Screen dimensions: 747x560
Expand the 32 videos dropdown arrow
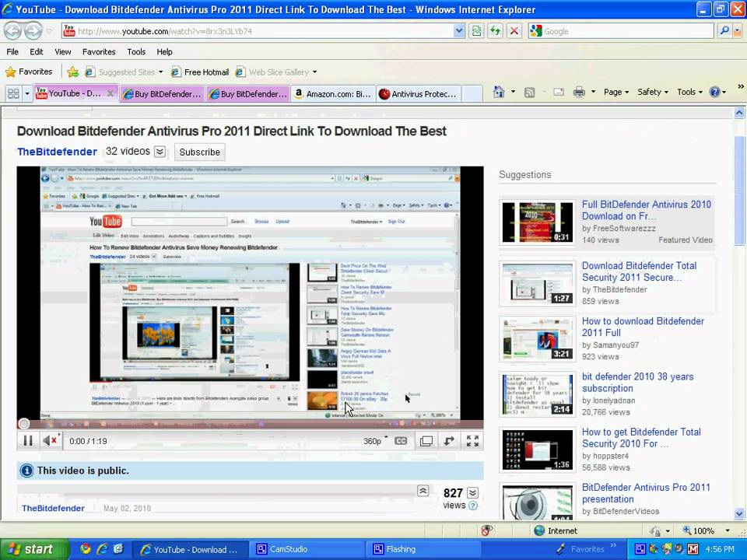[160, 152]
